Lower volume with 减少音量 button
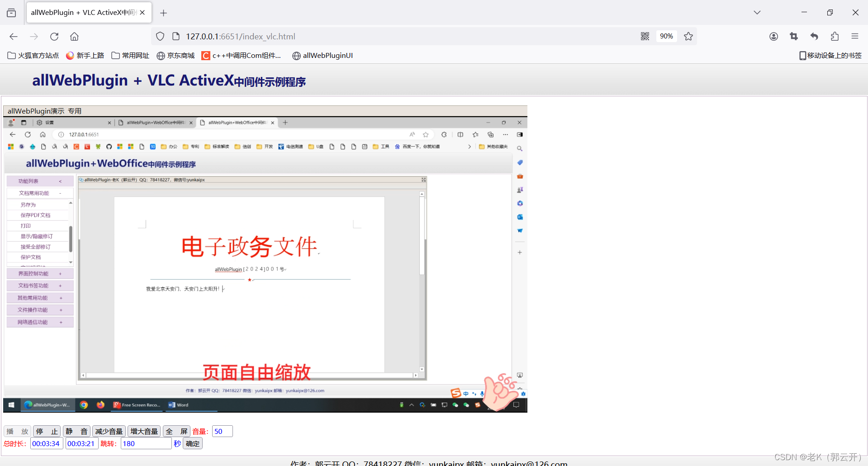The image size is (868, 466). (x=109, y=432)
